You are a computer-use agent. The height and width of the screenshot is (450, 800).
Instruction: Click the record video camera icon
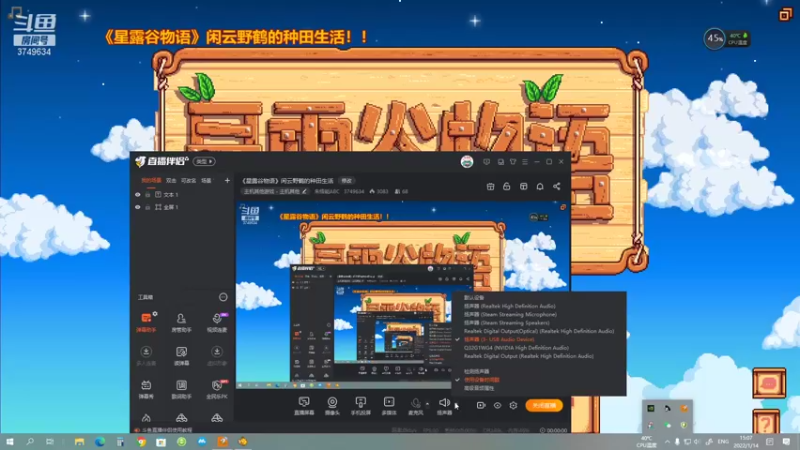(481, 405)
